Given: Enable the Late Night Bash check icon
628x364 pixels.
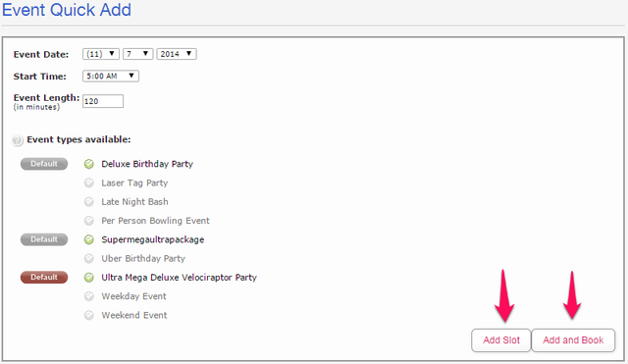Looking at the screenshot, I should point(89,202).
